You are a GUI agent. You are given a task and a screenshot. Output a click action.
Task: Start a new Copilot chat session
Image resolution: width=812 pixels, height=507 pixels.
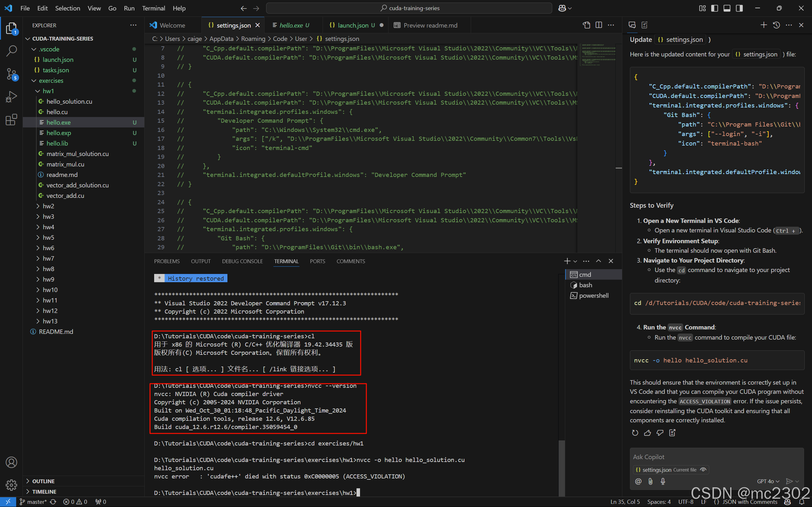click(x=763, y=25)
